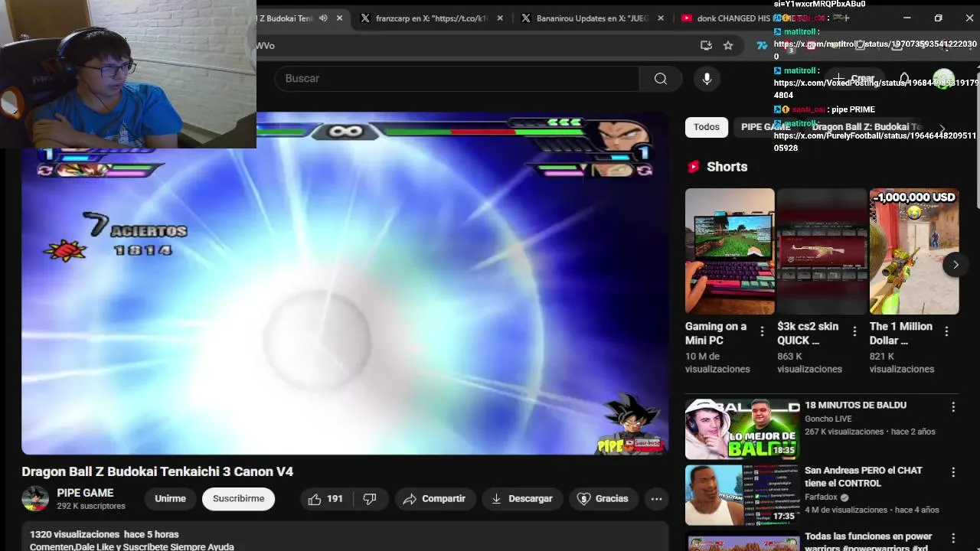The height and width of the screenshot is (551, 980).
Task: Click the YouTube search magnifier icon
Action: coord(660,79)
